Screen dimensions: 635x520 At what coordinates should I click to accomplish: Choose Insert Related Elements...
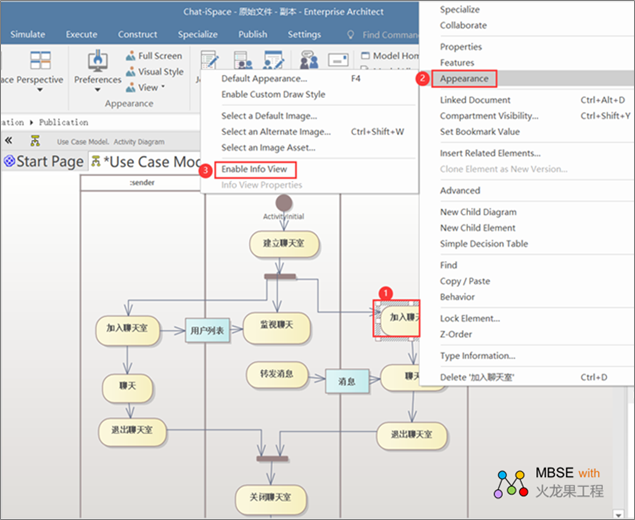tap(490, 153)
